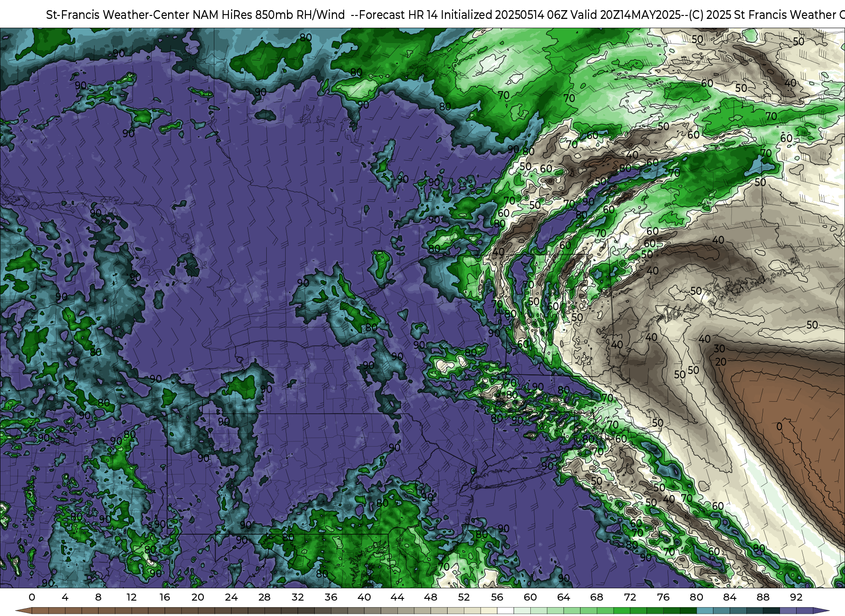
Task: Select the colorbar scale label "76"
Action: pyautogui.click(x=663, y=597)
